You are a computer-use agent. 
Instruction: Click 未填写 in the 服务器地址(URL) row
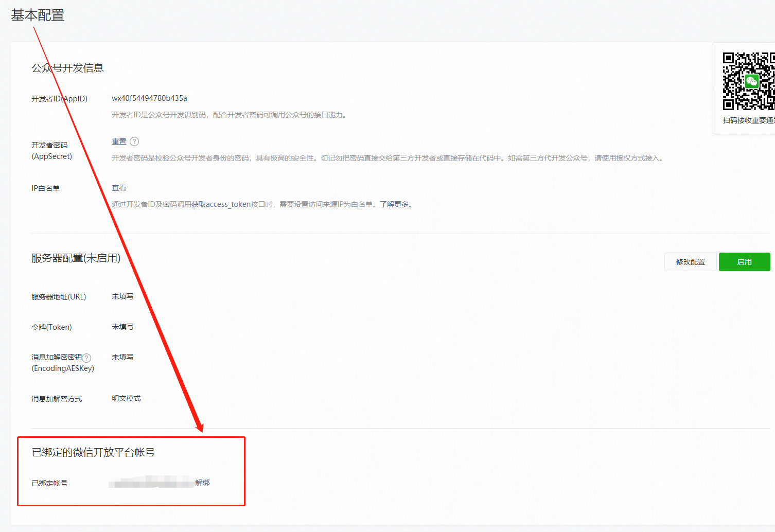122,296
